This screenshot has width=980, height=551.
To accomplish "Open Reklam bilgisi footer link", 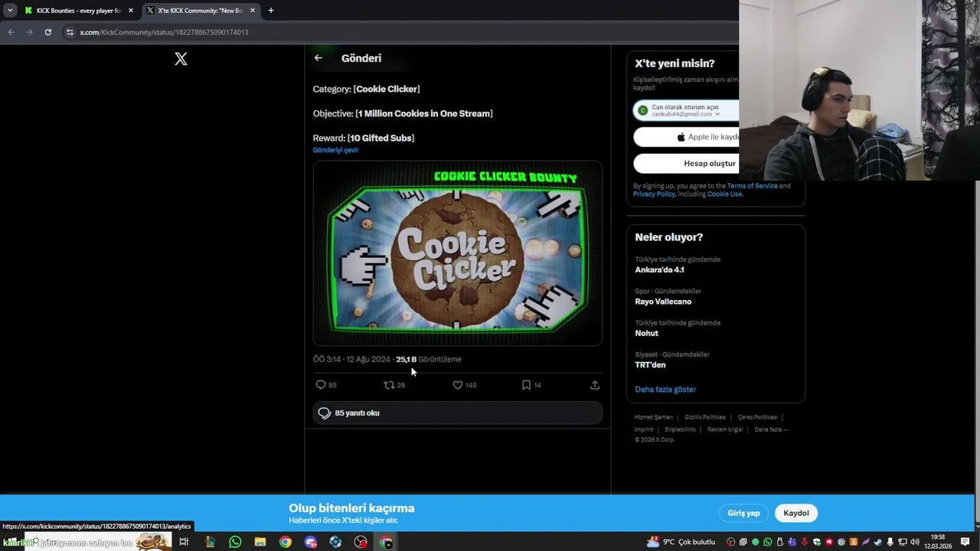I will tap(725, 429).
